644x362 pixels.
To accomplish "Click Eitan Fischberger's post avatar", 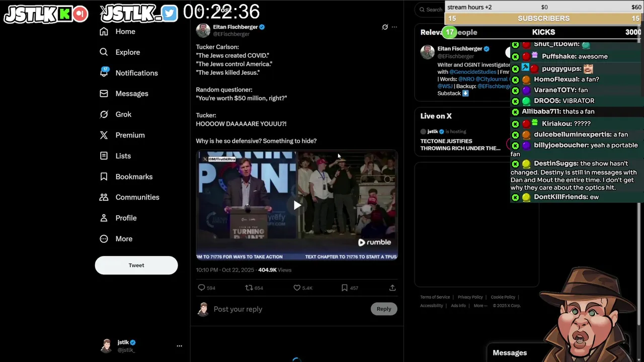I will click(203, 31).
